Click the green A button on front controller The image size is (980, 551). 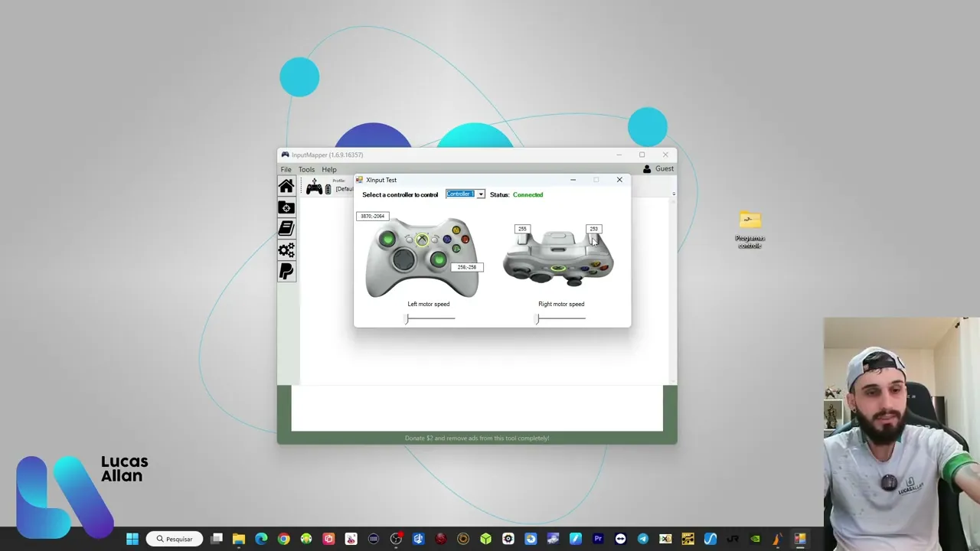pyautogui.click(x=456, y=248)
